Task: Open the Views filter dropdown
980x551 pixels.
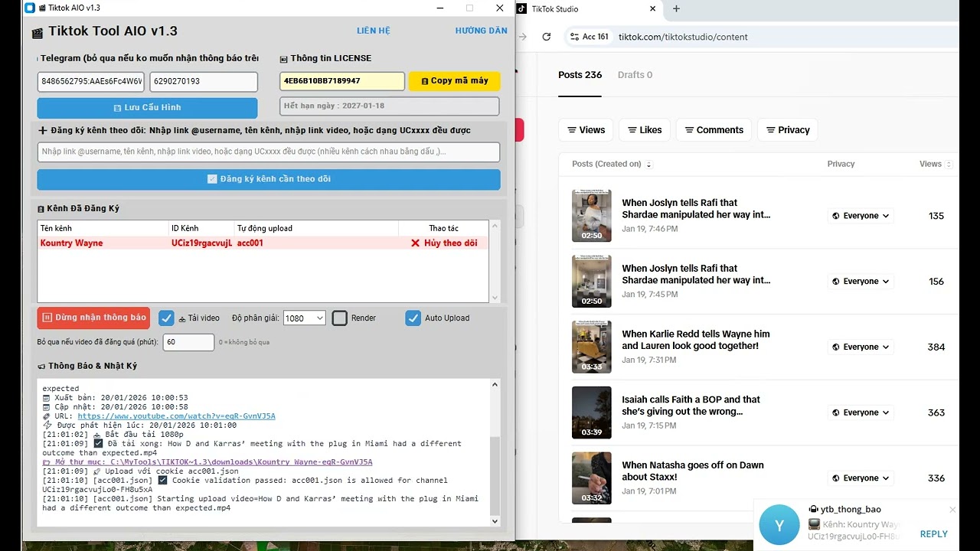Action: click(586, 130)
